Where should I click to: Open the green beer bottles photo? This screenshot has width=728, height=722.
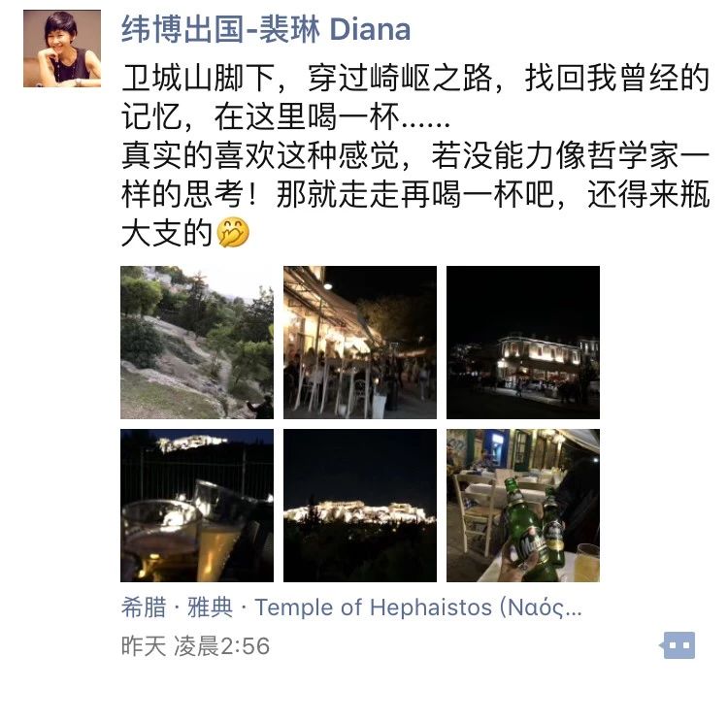(x=523, y=506)
